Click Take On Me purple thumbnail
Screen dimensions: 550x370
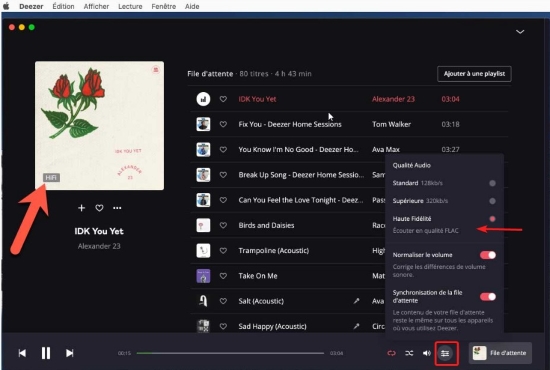click(203, 276)
